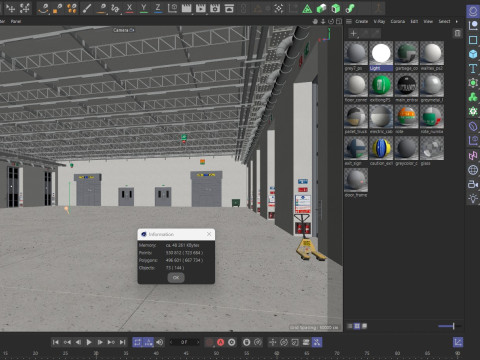Open the Corona menu

click(398, 21)
